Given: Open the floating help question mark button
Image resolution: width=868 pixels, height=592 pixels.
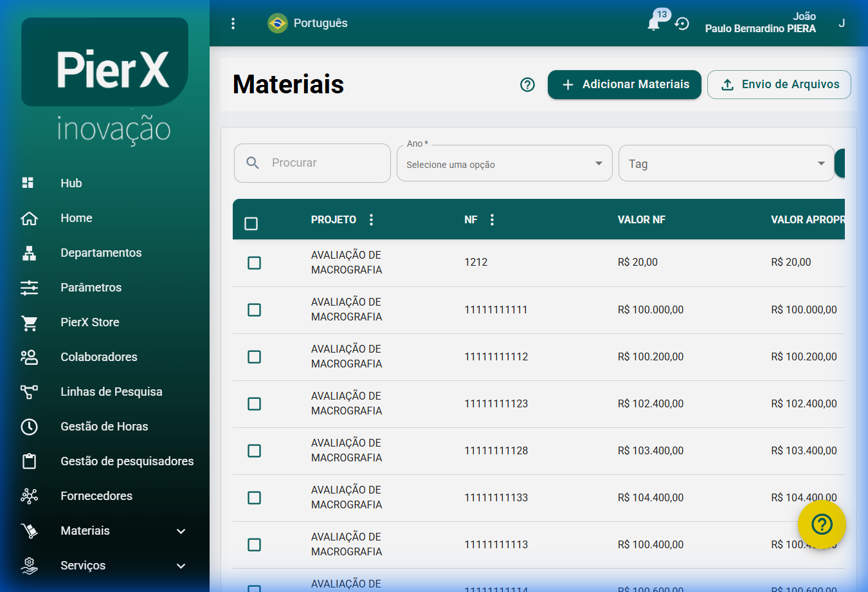Looking at the screenshot, I should 822,525.
